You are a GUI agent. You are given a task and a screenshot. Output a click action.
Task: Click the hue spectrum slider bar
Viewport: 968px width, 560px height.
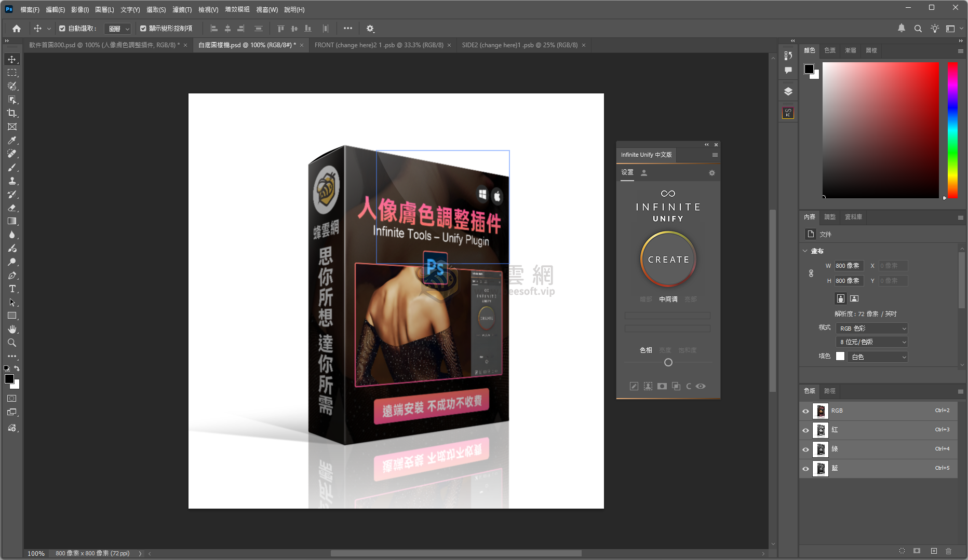(952, 130)
